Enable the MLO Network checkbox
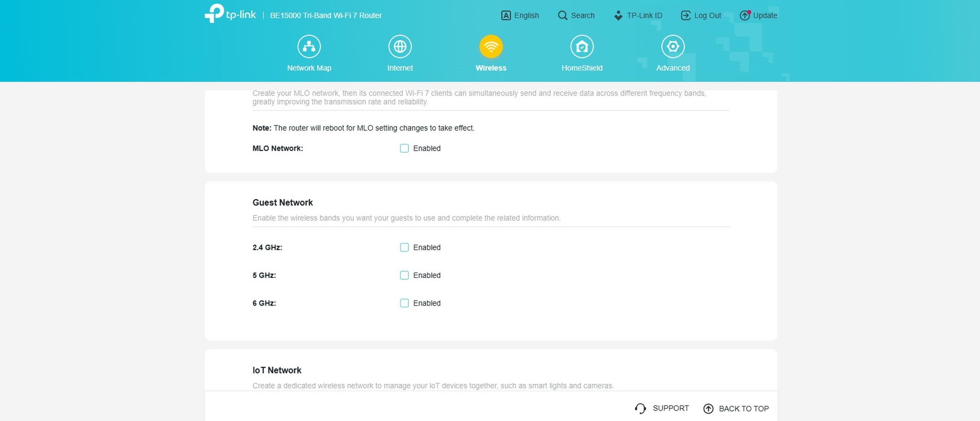980x421 pixels. click(404, 148)
